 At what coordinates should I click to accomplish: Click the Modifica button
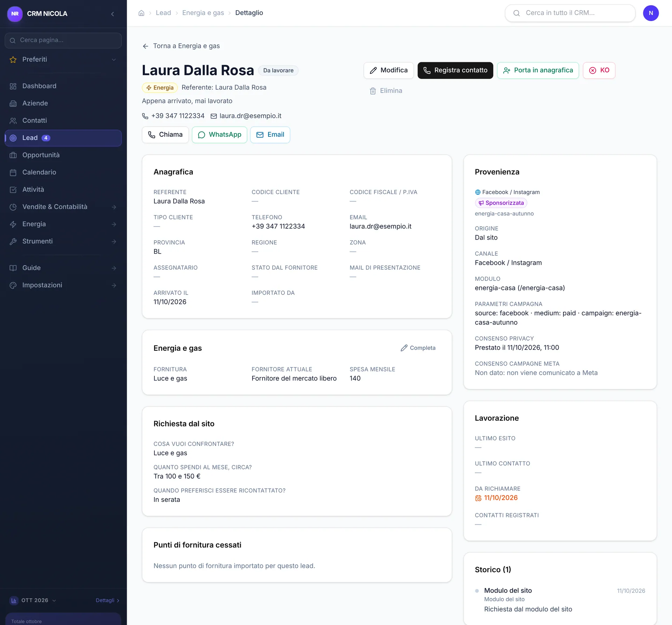(x=388, y=70)
